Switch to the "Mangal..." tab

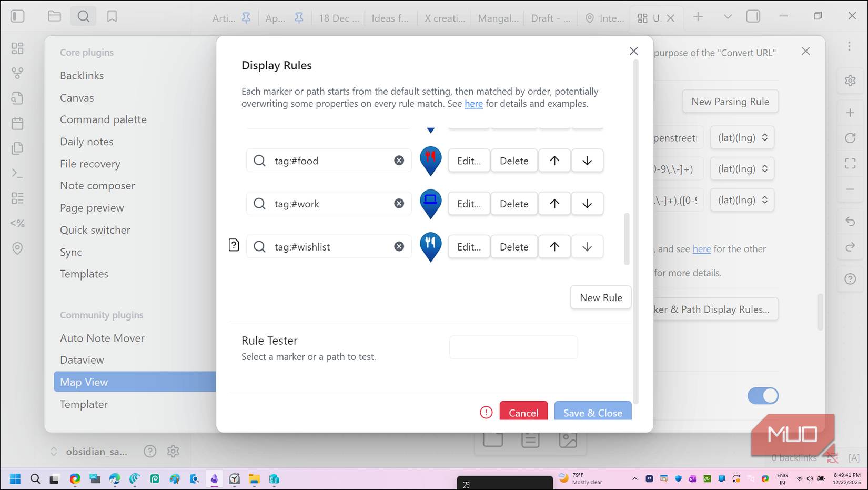point(498,18)
